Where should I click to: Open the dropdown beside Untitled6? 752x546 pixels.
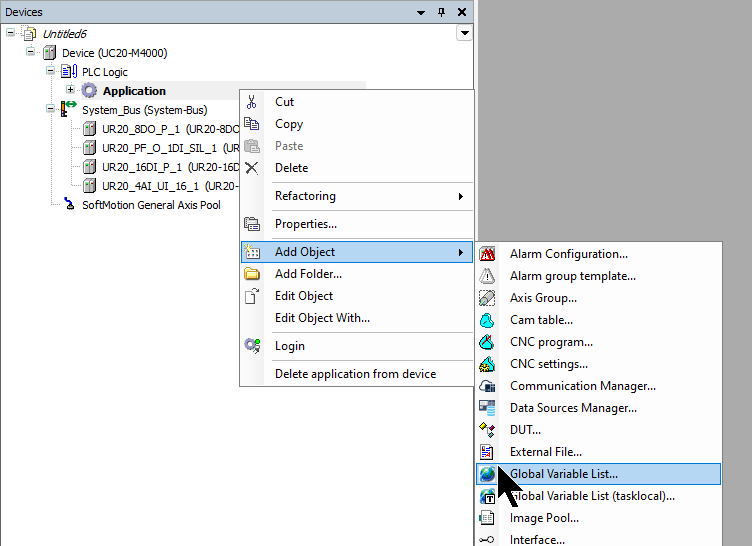464,33
